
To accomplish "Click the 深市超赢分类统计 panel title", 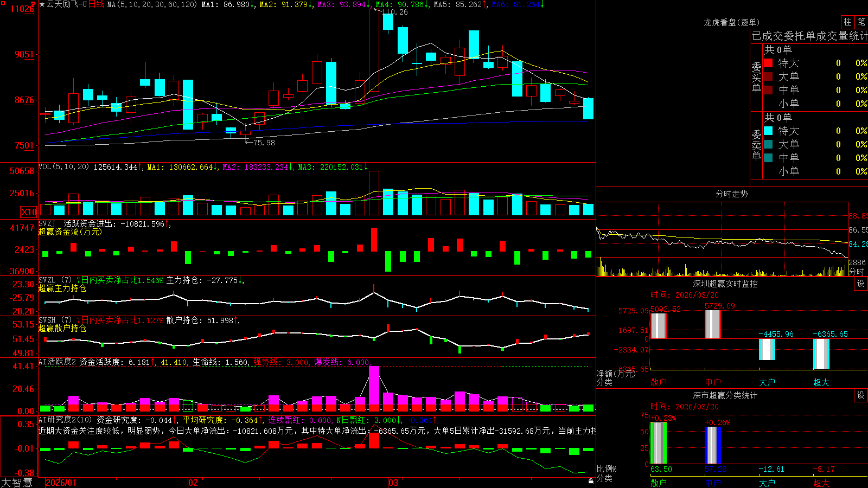I will click(725, 395).
